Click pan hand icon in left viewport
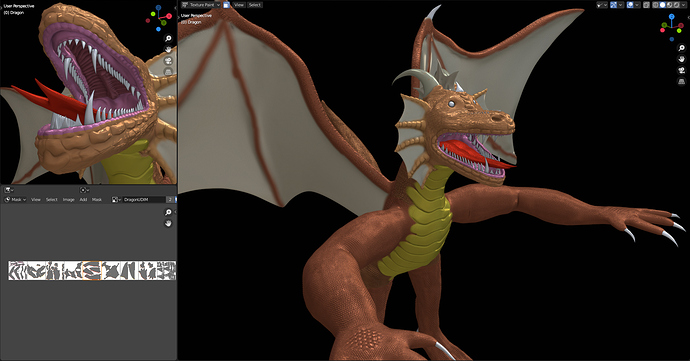 pyautogui.click(x=168, y=49)
